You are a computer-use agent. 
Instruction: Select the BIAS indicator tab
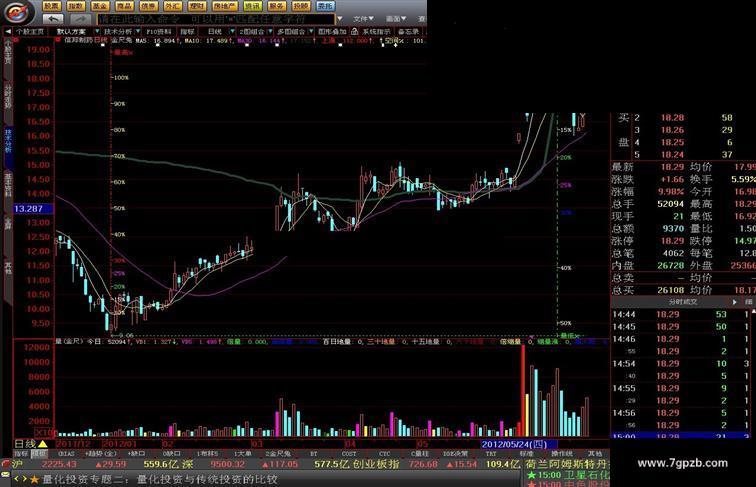66,454
